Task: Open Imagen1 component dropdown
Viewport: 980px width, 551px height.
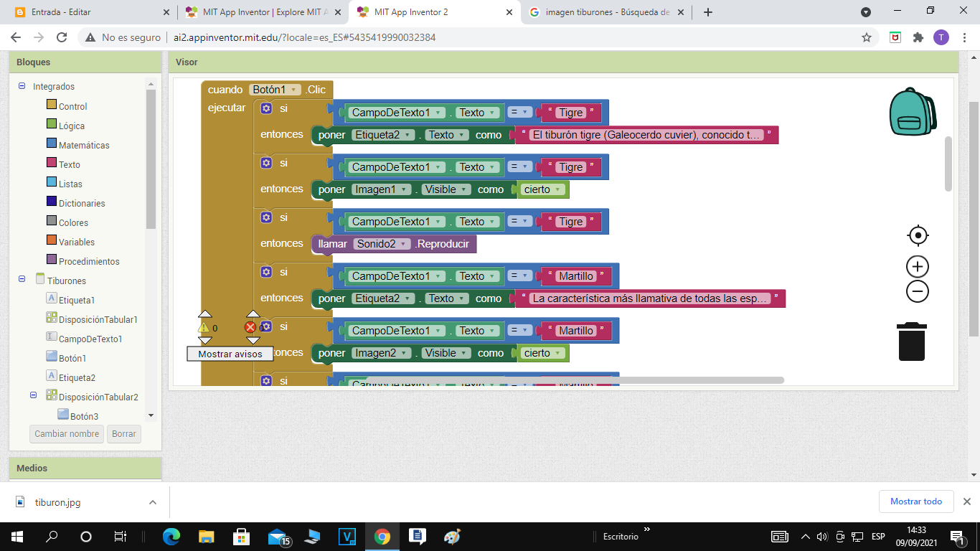Action: tap(382, 189)
